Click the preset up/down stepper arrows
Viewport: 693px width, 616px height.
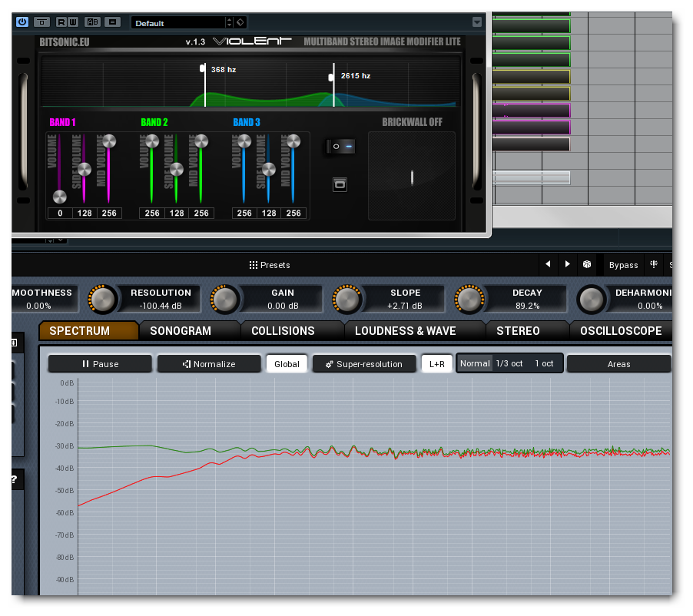coord(229,22)
